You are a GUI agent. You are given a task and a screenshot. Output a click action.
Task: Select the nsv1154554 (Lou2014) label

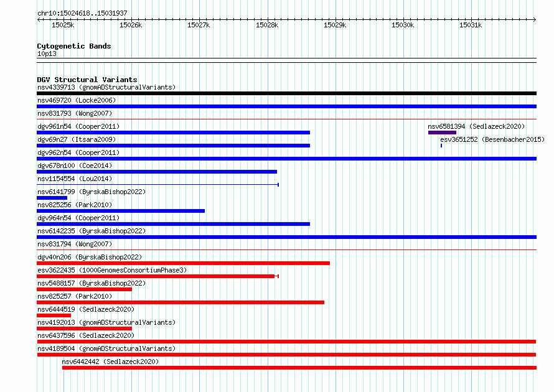point(75,179)
